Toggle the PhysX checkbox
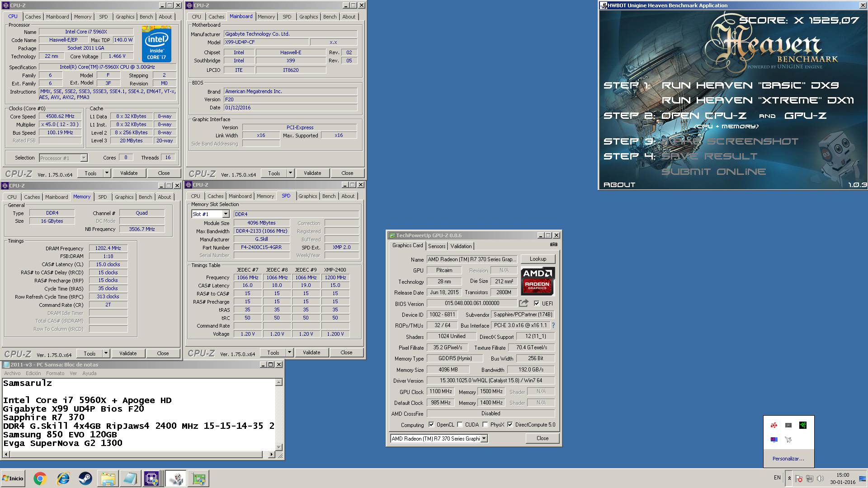This screenshot has width=868, height=488. [x=485, y=425]
